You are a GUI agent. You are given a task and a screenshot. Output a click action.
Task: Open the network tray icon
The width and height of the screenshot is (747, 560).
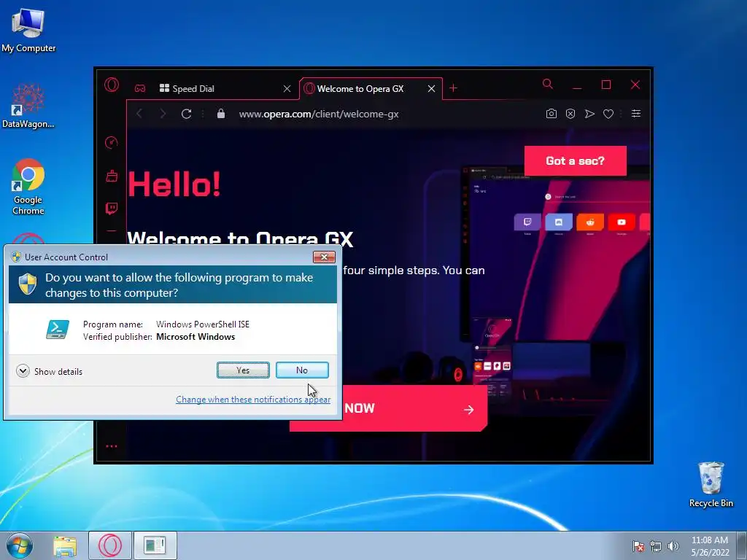point(656,546)
